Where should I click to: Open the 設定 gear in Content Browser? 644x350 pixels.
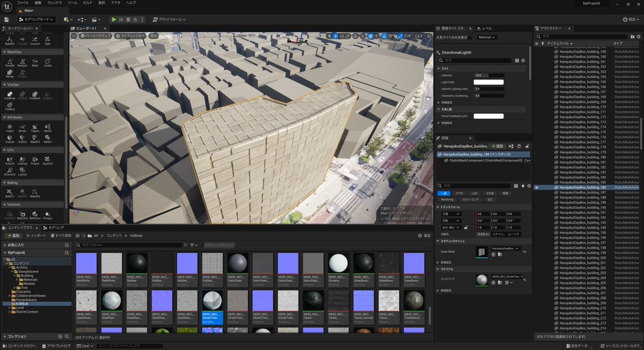click(424, 235)
